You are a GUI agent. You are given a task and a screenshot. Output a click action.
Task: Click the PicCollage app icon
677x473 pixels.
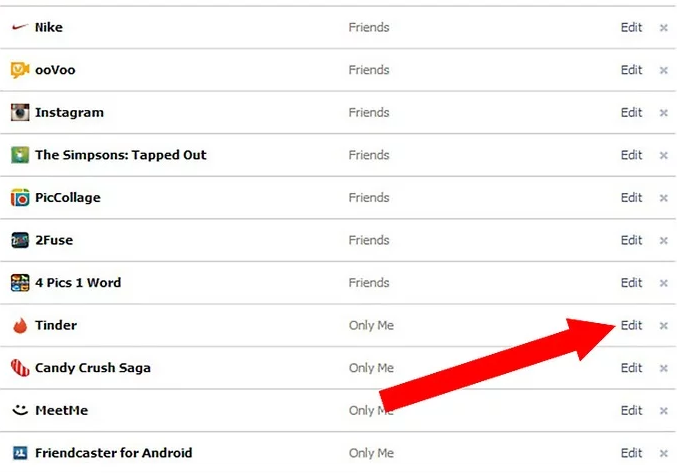[19, 198]
